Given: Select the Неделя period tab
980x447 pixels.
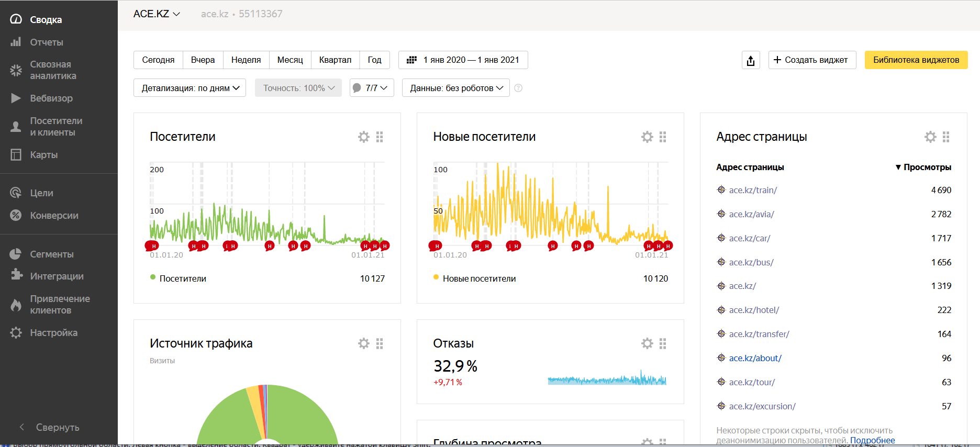Looking at the screenshot, I should 246,60.
